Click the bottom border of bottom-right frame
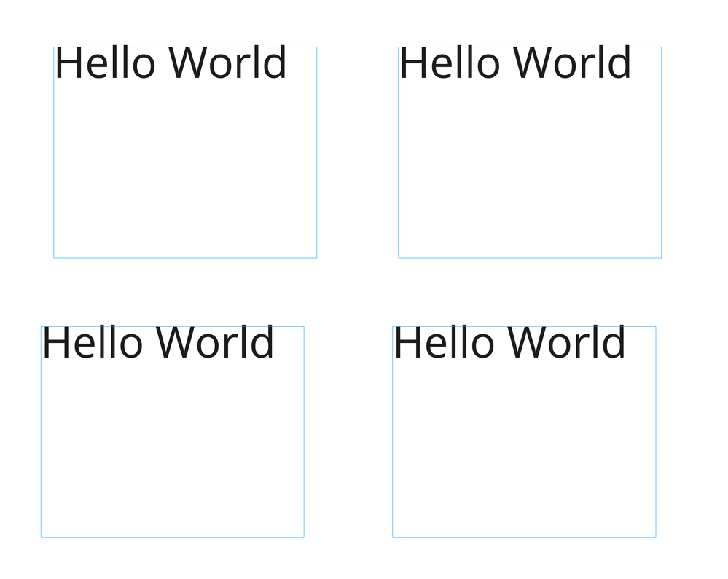728x579 pixels. point(524,537)
